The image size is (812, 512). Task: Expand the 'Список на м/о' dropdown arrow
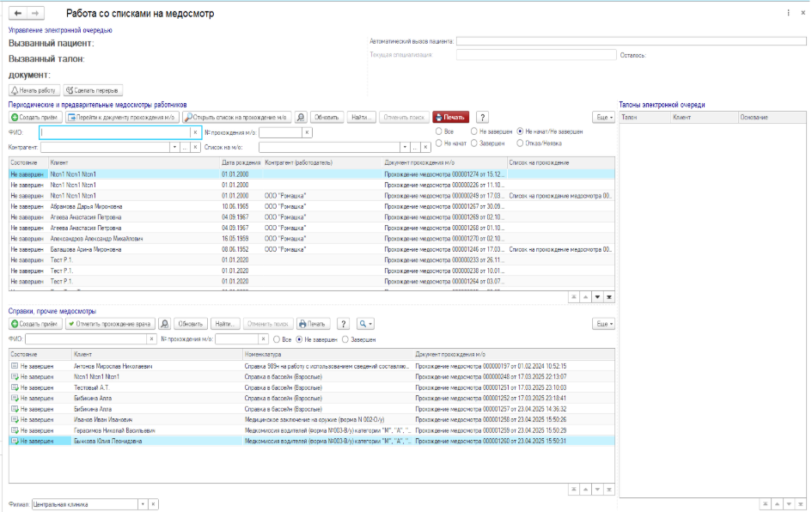coord(405,148)
